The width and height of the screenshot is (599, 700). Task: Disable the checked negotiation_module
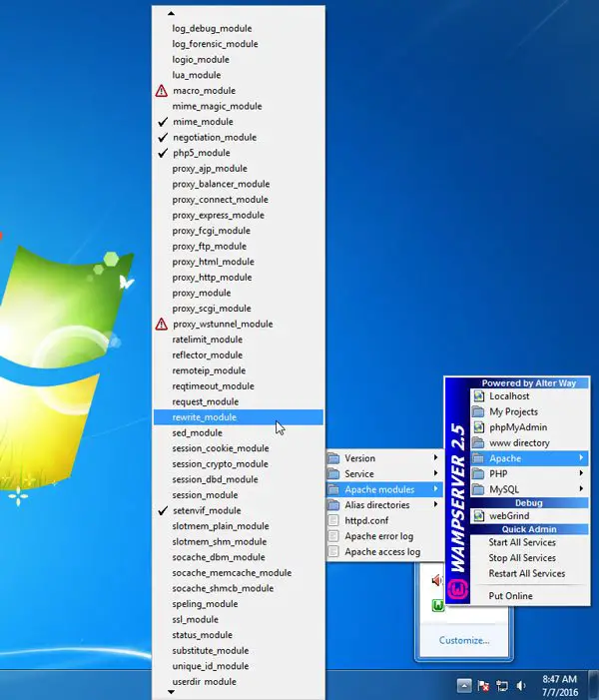238,138
